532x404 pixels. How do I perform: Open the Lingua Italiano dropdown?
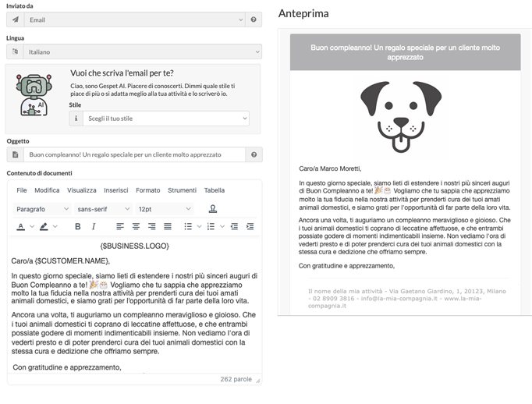[x=143, y=52]
